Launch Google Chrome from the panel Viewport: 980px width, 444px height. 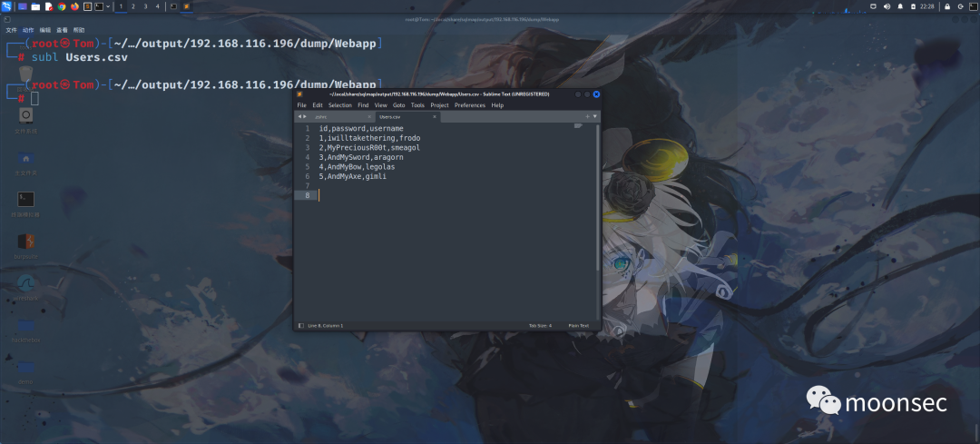62,6
